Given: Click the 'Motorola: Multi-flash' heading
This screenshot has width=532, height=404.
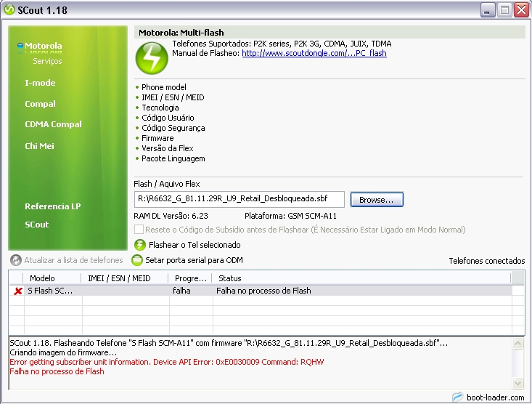Looking at the screenshot, I should [x=181, y=33].
